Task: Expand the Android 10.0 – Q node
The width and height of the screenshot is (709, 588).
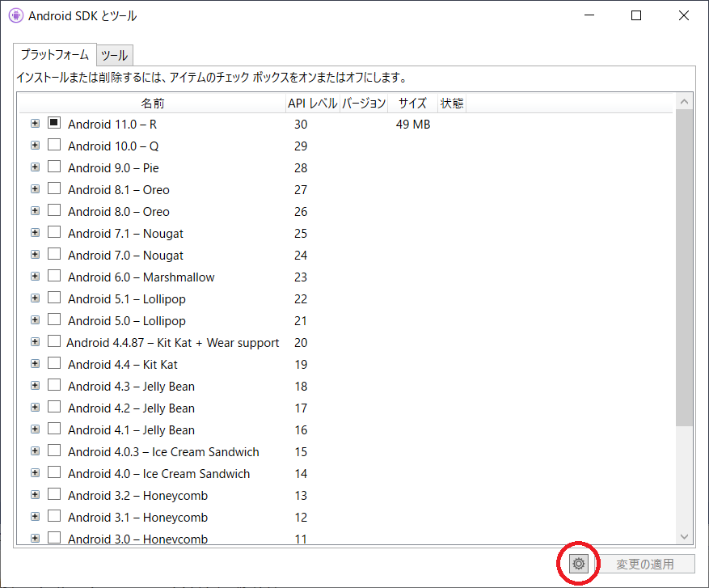Action: (35, 145)
